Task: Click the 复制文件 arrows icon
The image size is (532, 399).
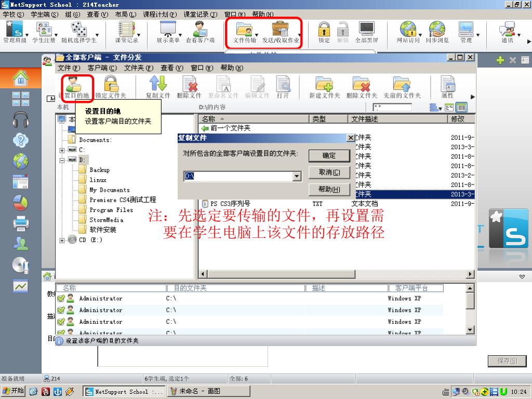Action: [158, 87]
